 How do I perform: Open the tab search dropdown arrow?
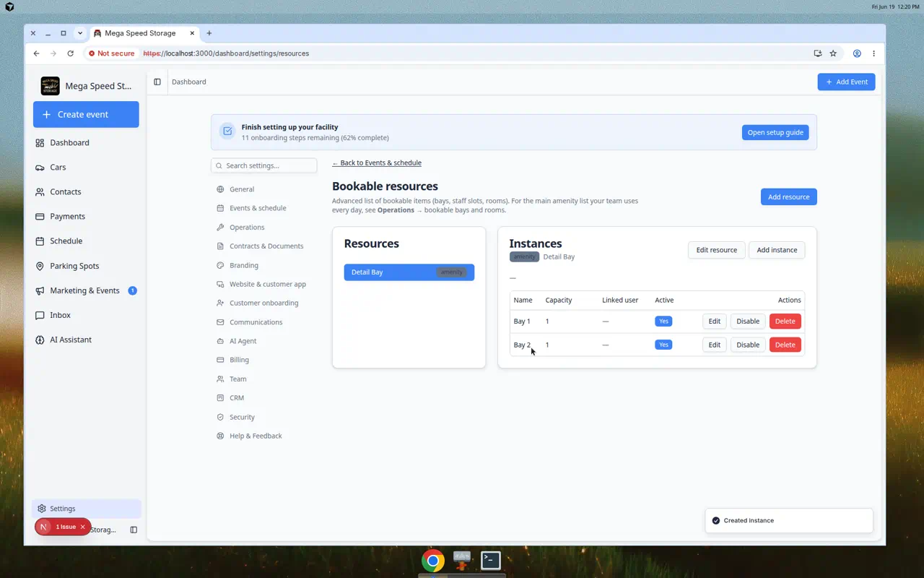tap(80, 33)
